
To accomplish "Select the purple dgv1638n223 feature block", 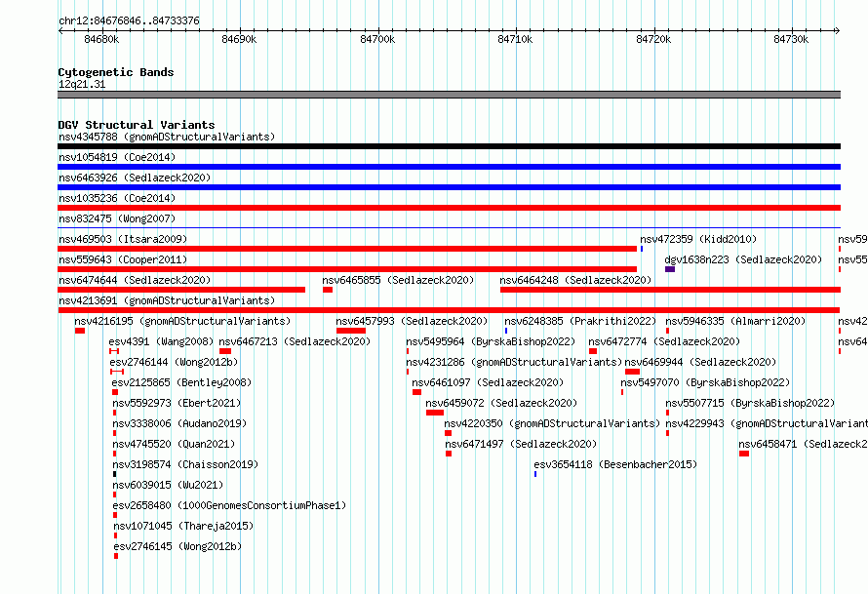I will pos(670,269).
